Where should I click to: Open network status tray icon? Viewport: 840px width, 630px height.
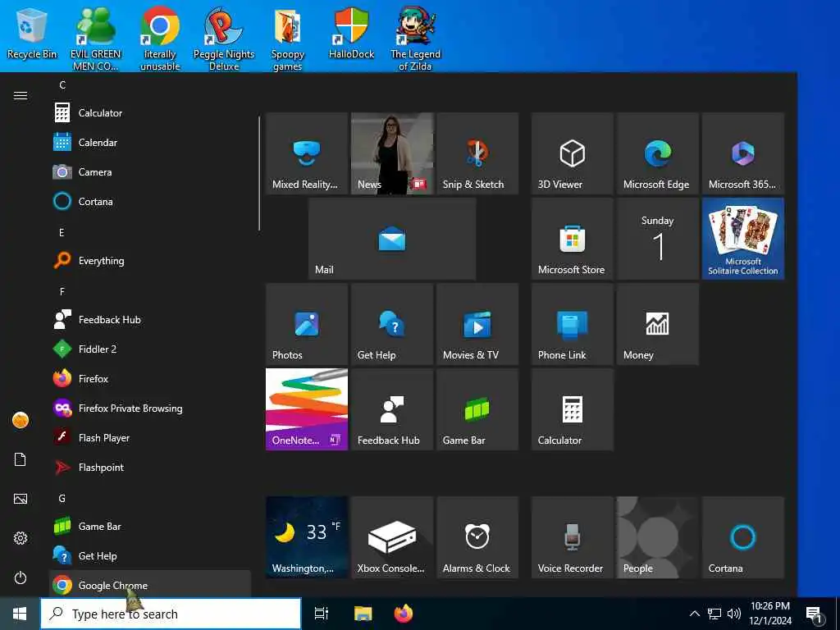714,614
